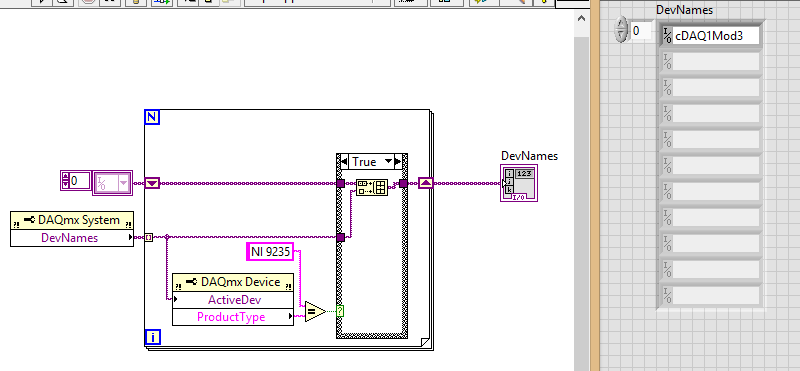Image resolution: width=800 pixels, height=371 pixels.
Task: Click the Equal comparison function
Action: (x=315, y=311)
